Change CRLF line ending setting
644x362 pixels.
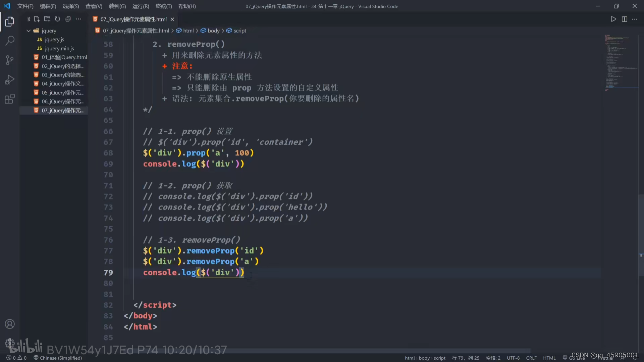click(x=531, y=358)
